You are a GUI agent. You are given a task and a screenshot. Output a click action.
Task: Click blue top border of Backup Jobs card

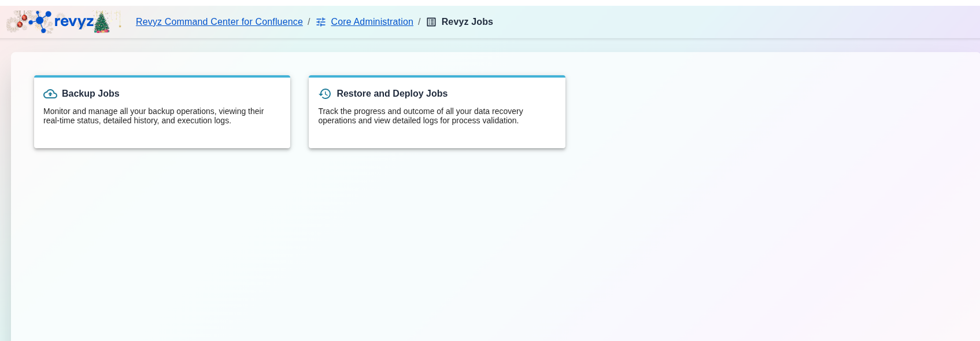click(162, 76)
